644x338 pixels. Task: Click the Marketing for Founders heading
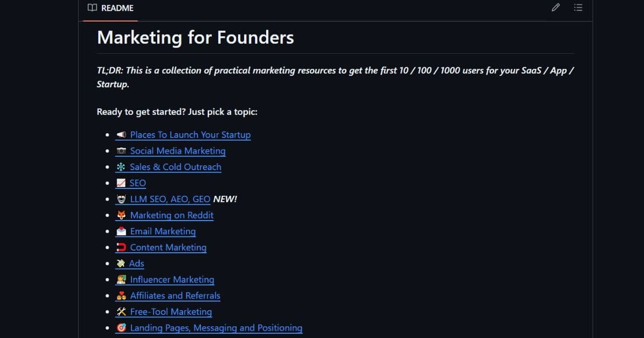pos(195,38)
